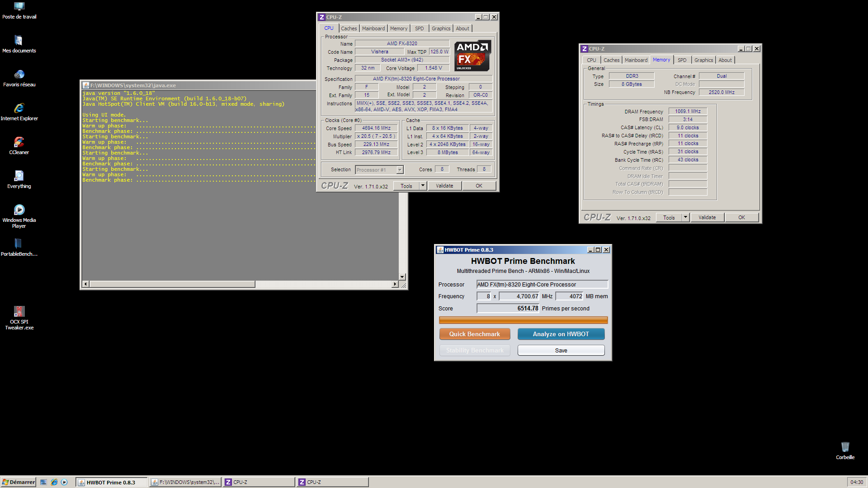
Task: Click java.exe console title bar icon
Action: (85, 85)
